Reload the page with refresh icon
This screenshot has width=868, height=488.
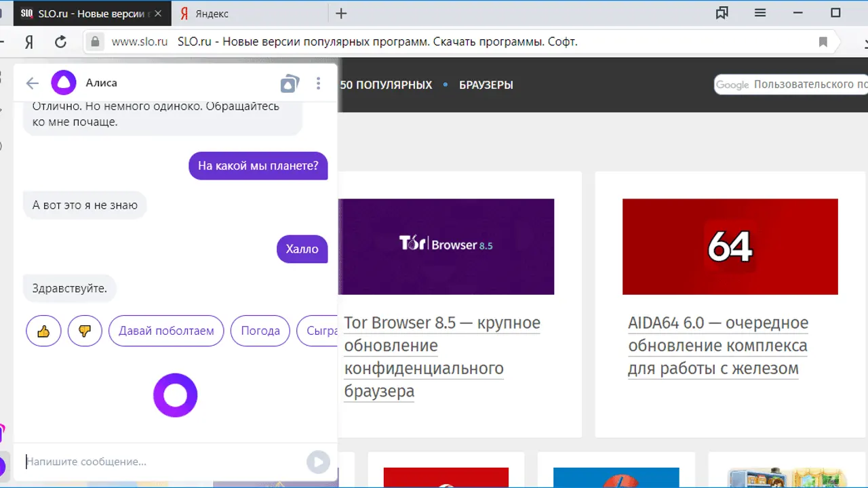(60, 42)
